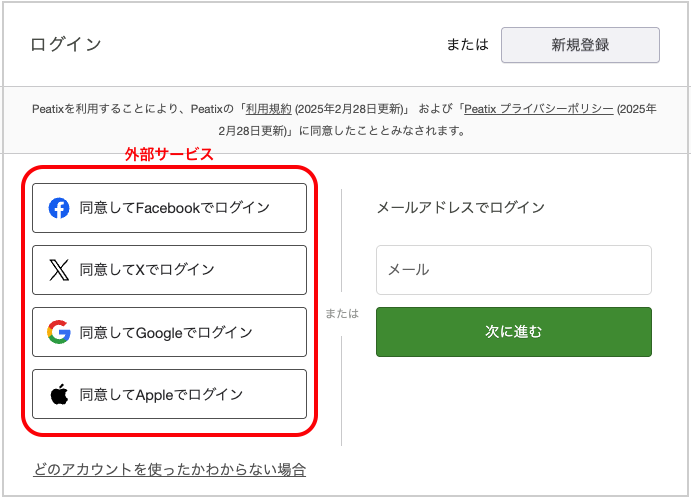Open 新規登録 sign-up button

(580, 45)
